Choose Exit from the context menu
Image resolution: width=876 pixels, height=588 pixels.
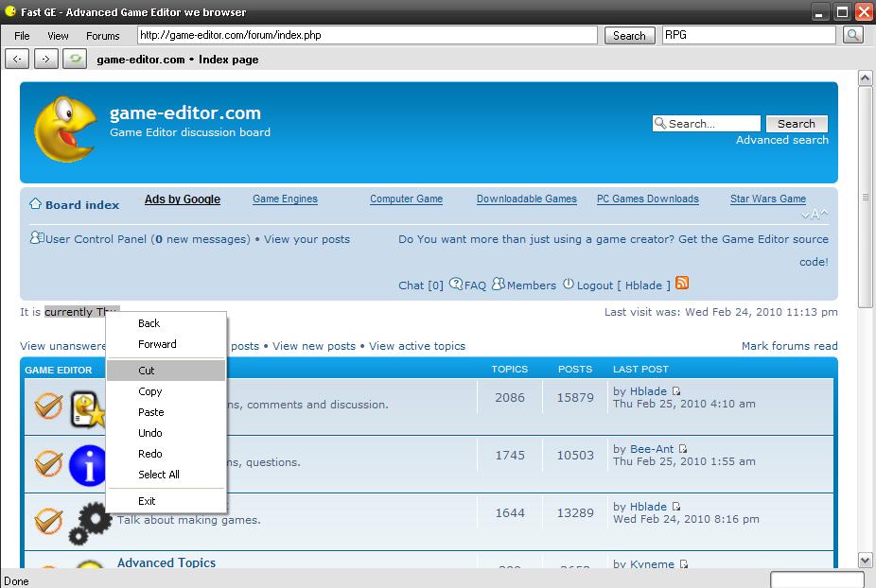coord(166,501)
